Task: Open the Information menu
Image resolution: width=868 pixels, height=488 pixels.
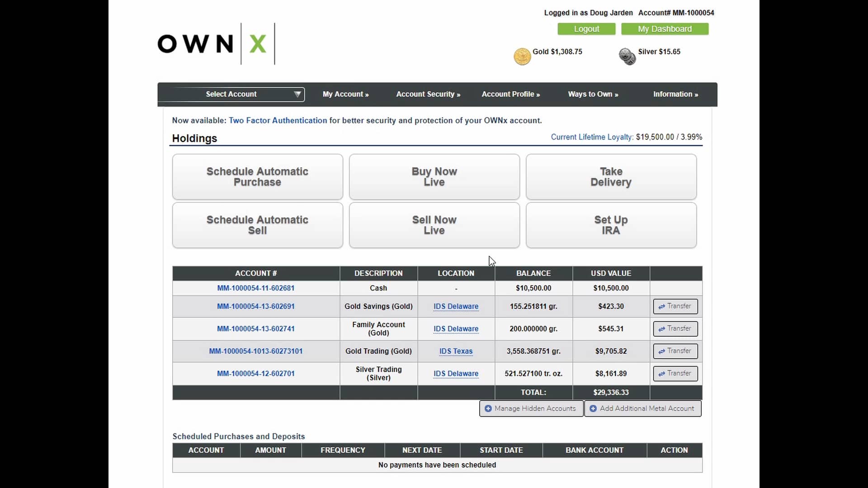Action: pyautogui.click(x=675, y=94)
